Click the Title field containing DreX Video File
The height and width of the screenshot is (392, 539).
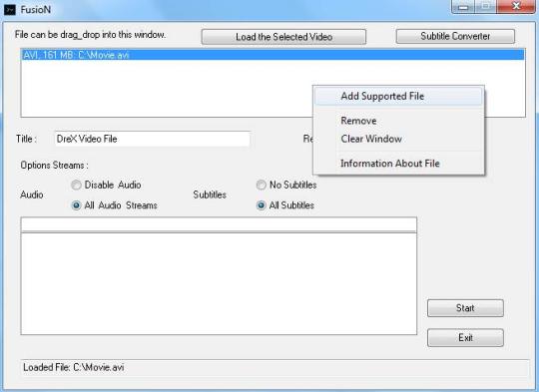coord(153,139)
